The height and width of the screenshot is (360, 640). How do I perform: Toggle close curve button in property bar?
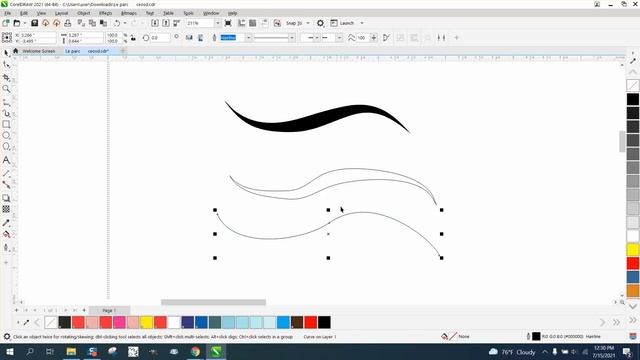click(386, 38)
